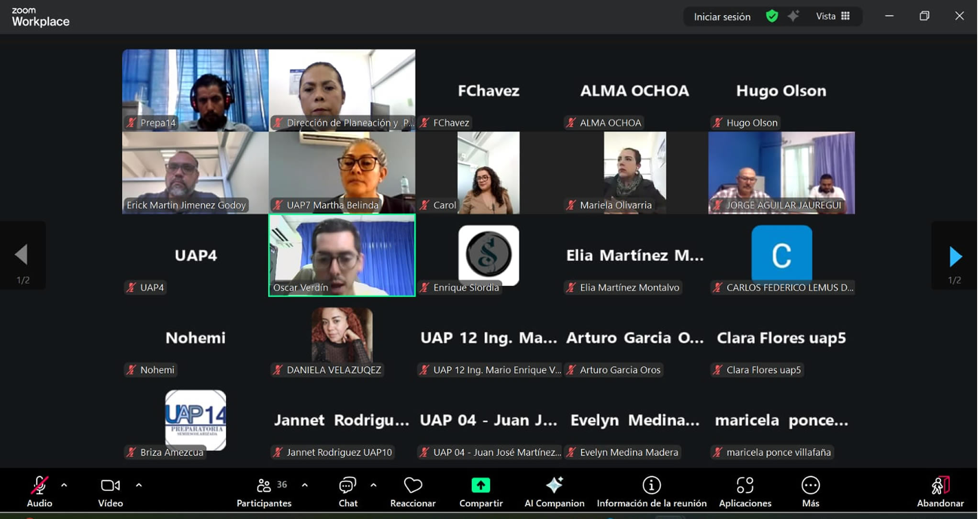Click the green Compartir share screen icon
Viewport: 980px width, 519px height.
click(480, 486)
